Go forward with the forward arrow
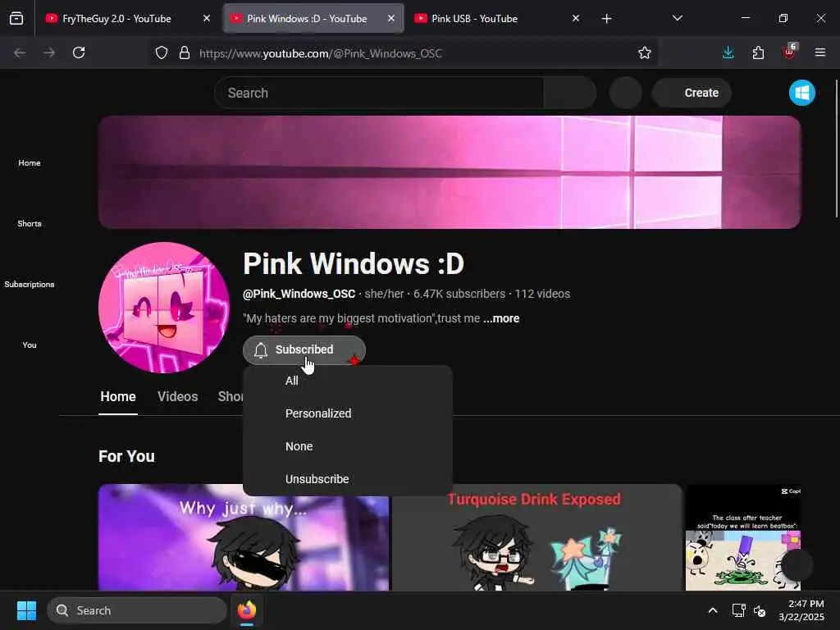Image resolution: width=840 pixels, height=630 pixels. [49, 52]
